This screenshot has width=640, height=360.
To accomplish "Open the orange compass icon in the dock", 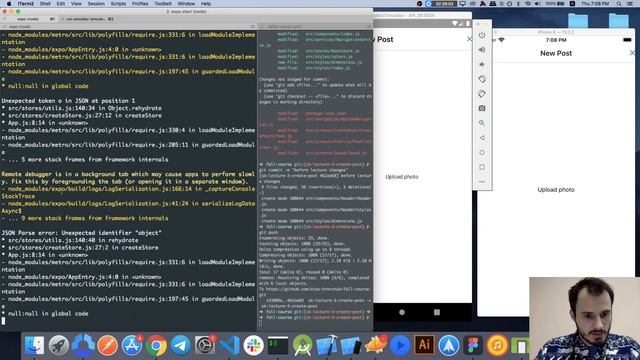I will tap(107, 345).
